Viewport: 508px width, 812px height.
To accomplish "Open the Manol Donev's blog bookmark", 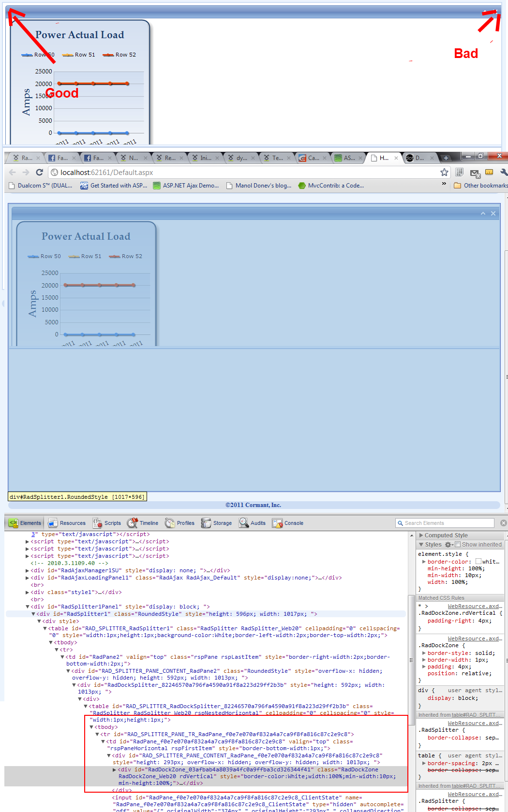I will (x=259, y=186).
